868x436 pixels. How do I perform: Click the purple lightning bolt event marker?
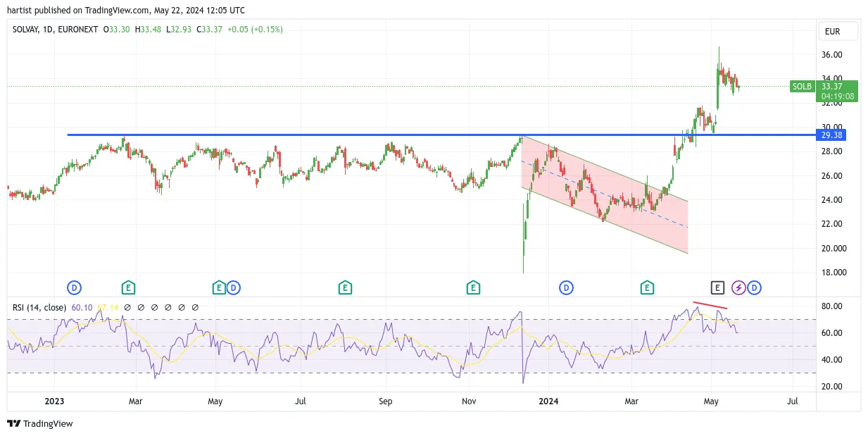738,287
